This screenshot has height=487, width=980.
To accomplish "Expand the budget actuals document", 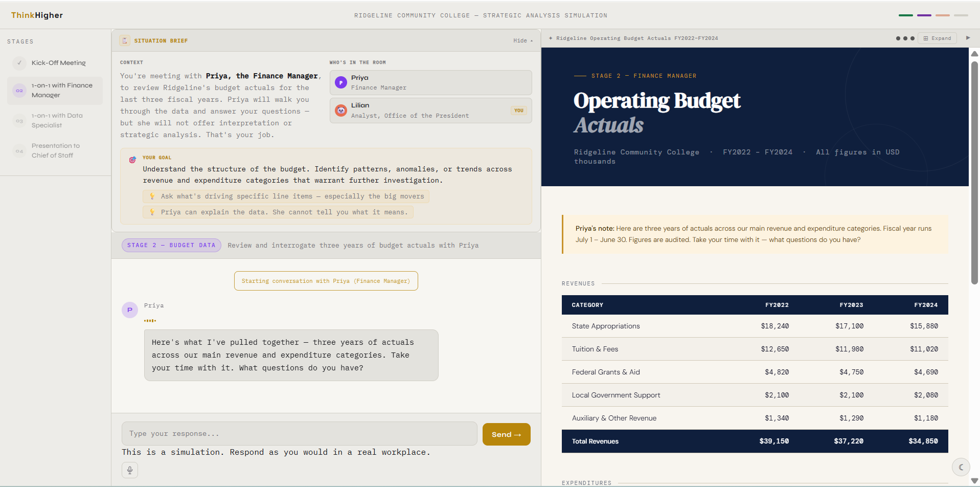I will 937,38.
